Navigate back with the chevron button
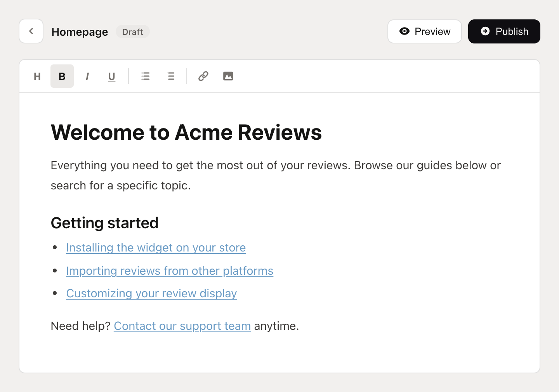 (31, 31)
